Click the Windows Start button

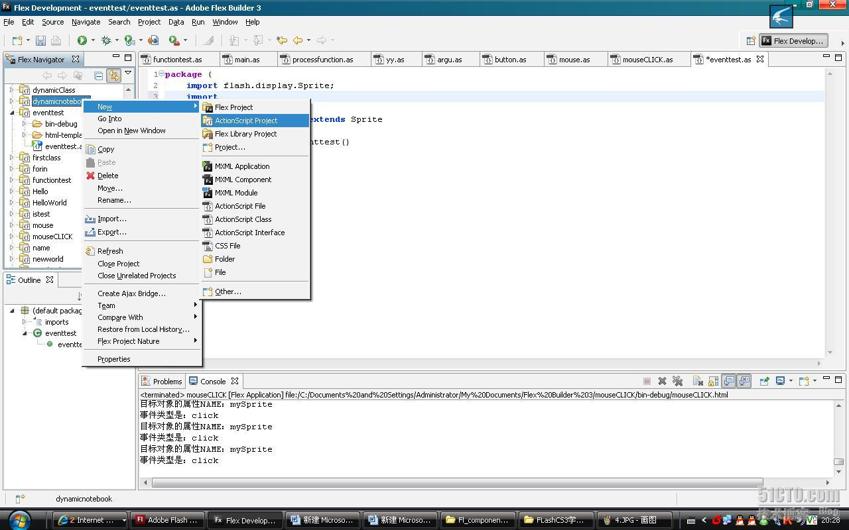(x=19, y=520)
